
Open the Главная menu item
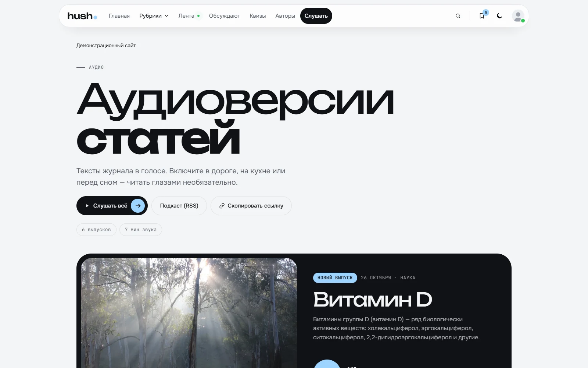point(119,16)
